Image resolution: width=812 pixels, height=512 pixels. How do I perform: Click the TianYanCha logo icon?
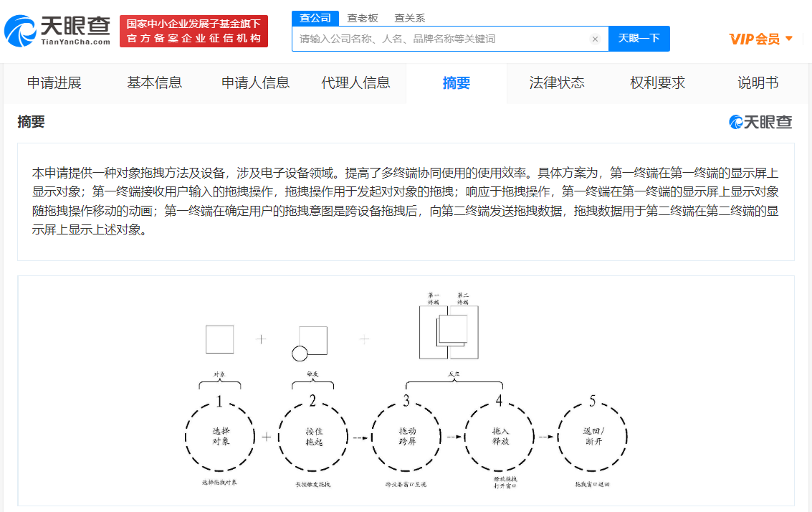click(x=20, y=32)
